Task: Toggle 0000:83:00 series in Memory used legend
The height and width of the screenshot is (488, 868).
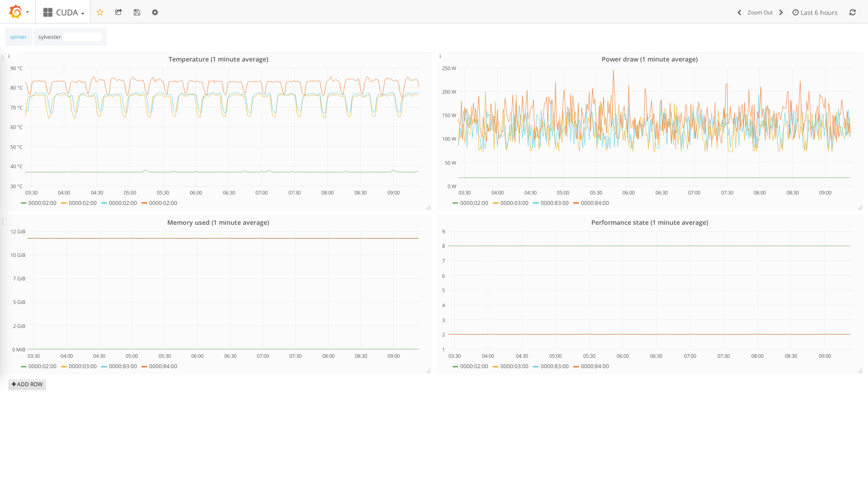Action: point(123,366)
